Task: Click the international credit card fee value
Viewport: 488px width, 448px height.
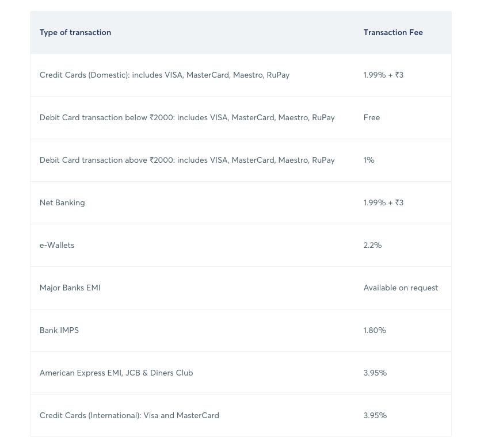Action: pyautogui.click(x=375, y=416)
